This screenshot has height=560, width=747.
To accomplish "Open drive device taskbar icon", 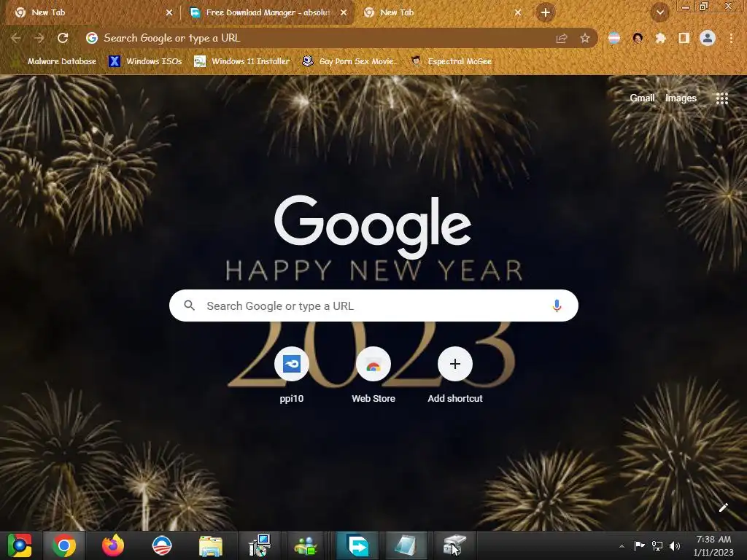I will tap(454, 545).
